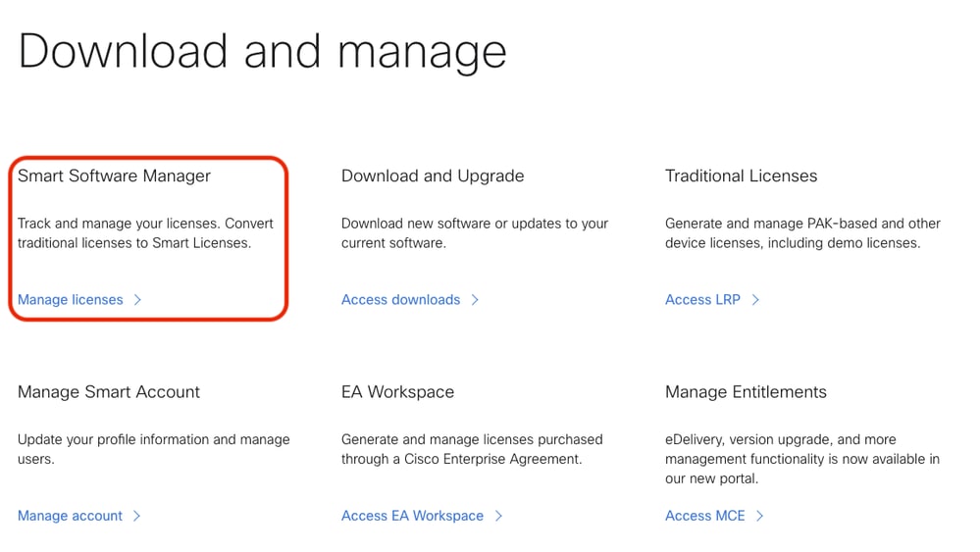Select the Manage Smart Account title
This screenshot has width=980, height=552.
[x=109, y=392]
